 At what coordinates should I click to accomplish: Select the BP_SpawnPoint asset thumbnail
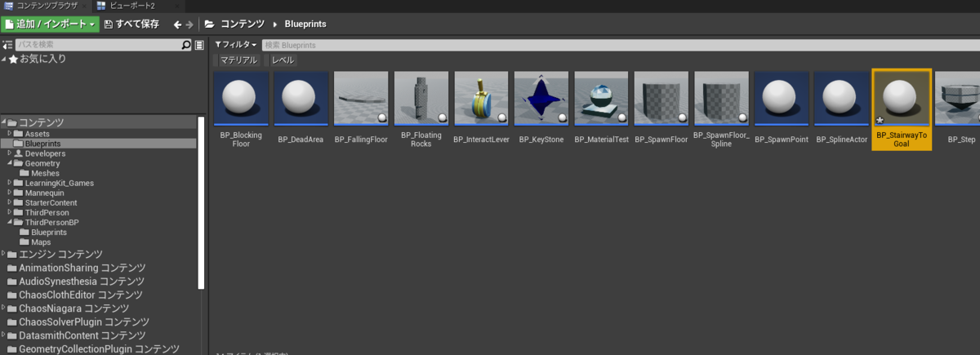pos(782,99)
